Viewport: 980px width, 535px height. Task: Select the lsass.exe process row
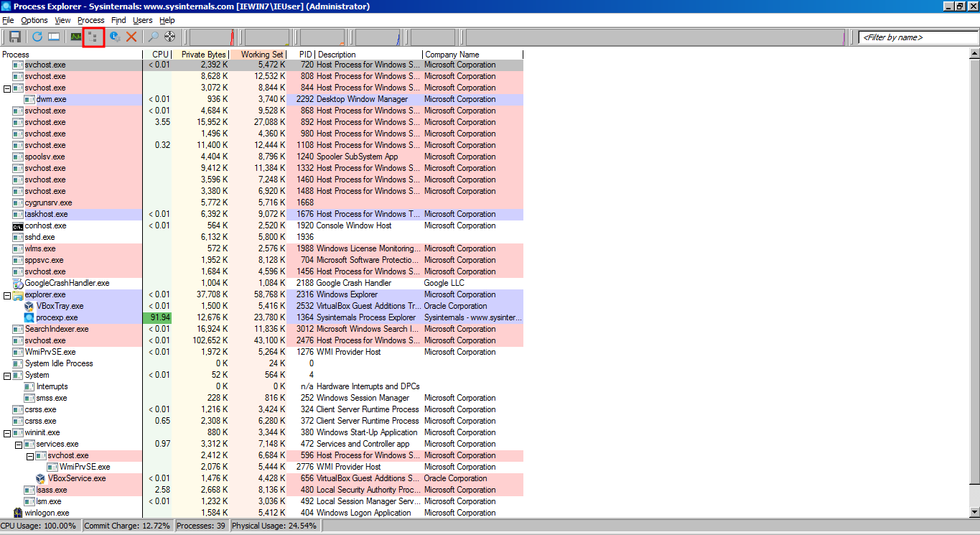pos(261,490)
